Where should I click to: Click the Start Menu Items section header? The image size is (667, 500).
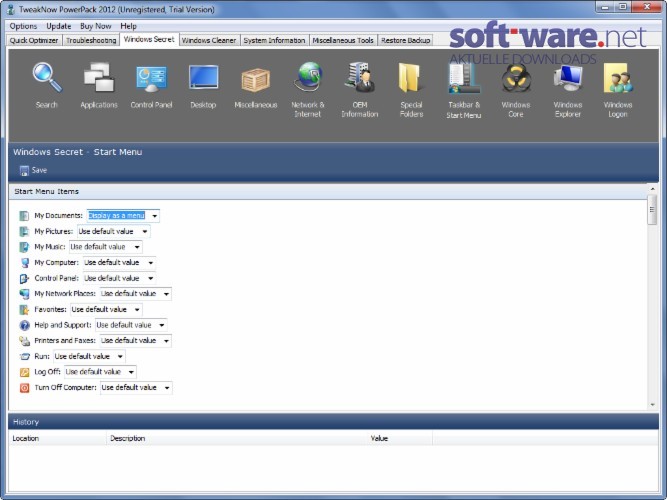click(x=328, y=192)
